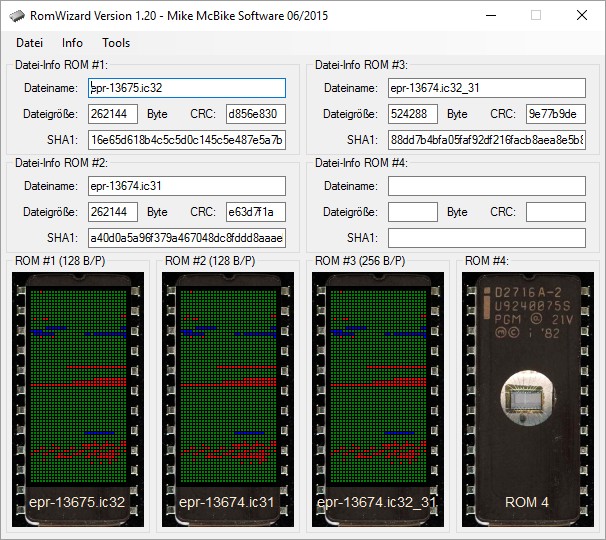Click the ROM #1 Dateiname field
This screenshot has height=540, width=606.
(187, 88)
